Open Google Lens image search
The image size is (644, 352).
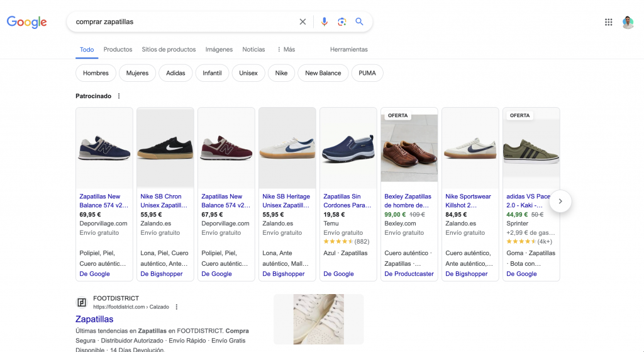pos(341,22)
